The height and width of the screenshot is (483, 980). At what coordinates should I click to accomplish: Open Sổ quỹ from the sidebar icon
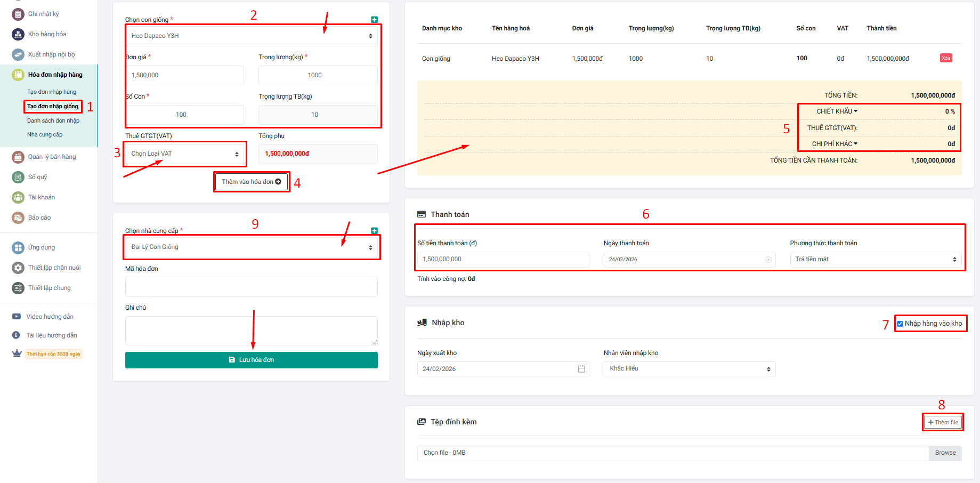pos(18,177)
